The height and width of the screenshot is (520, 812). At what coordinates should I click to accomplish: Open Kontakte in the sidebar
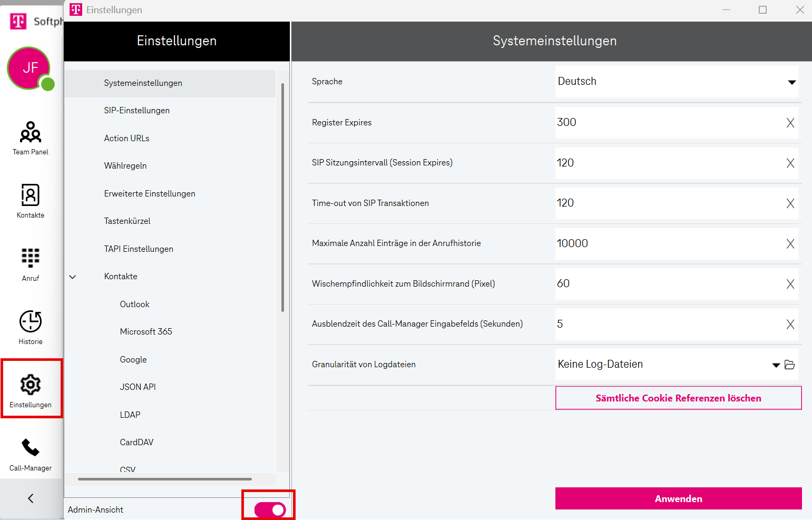click(31, 201)
